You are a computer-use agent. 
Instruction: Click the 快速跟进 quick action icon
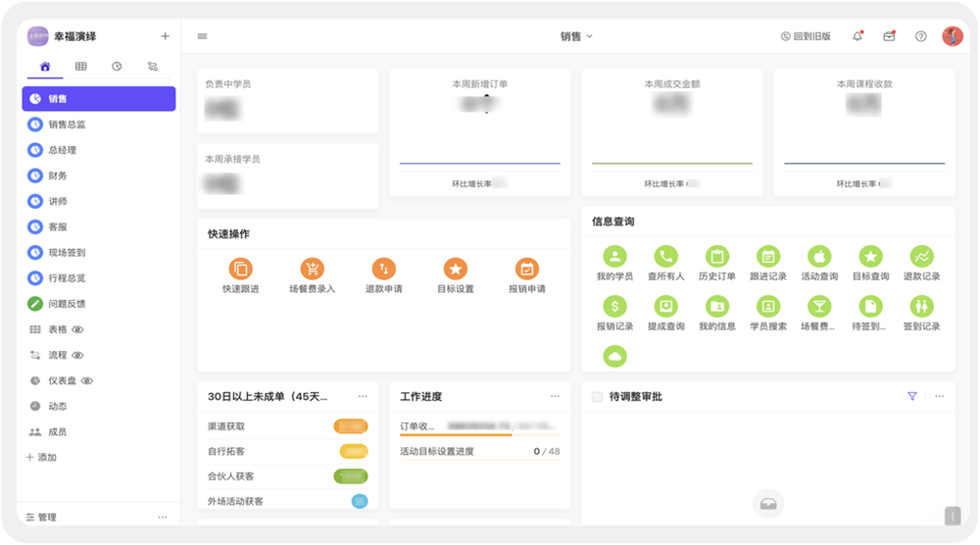pyautogui.click(x=240, y=269)
